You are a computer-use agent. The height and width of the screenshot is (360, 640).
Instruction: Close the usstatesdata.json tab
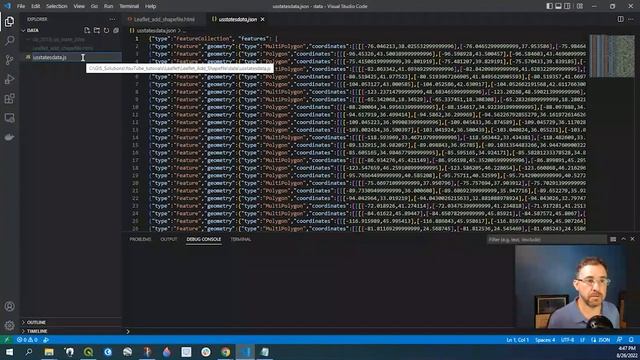[262, 19]
